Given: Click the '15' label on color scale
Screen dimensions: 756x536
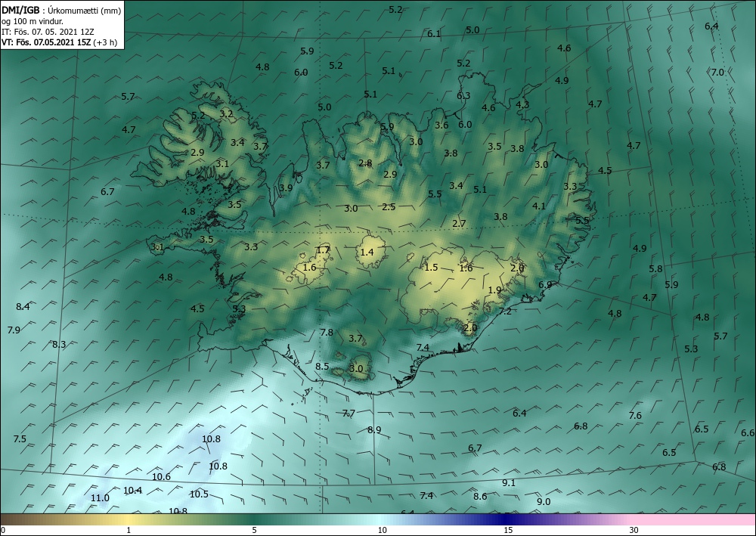Looking at the screenshot, I should (x=508, y=530).
